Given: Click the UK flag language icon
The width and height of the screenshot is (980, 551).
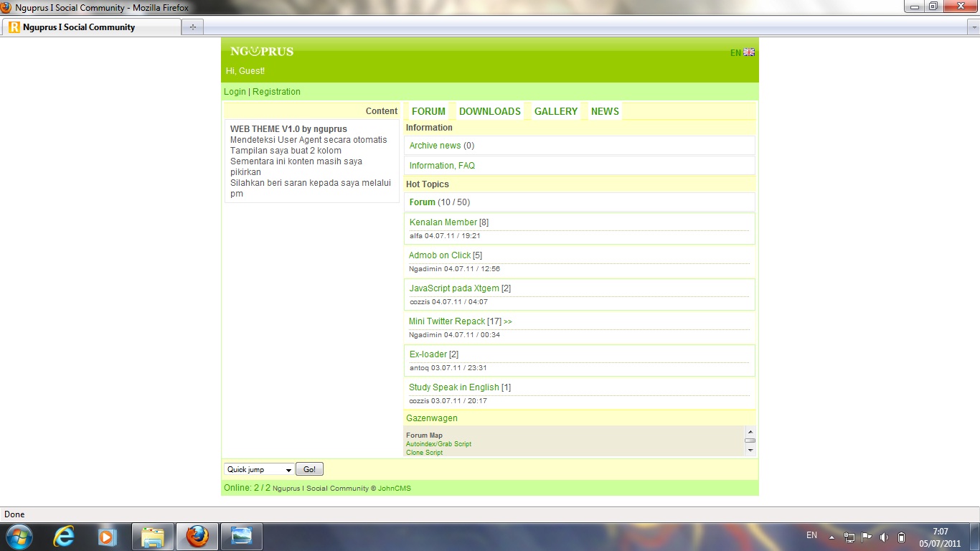Looking at the screenshot, I should coord(749,52).
